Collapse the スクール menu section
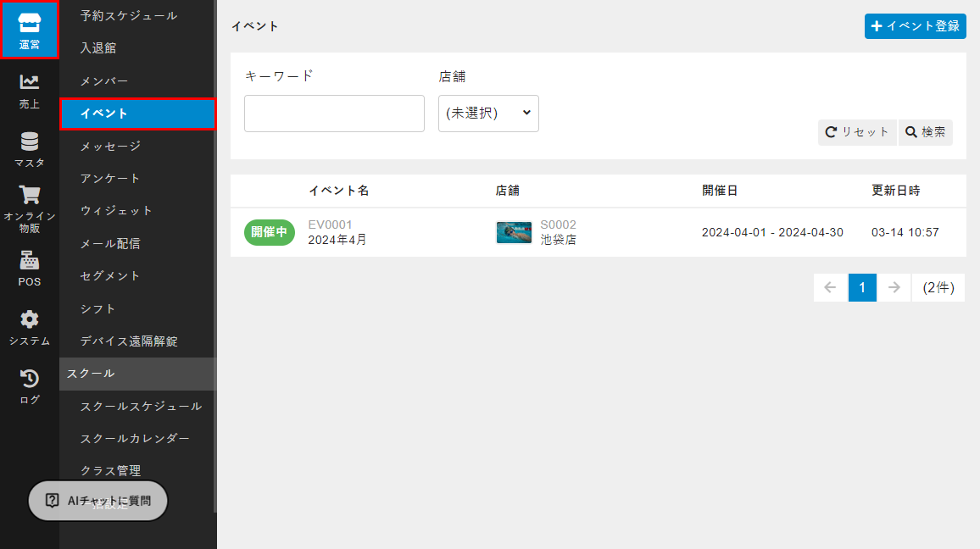Viewport: 980px width, 549px height. 137,374
